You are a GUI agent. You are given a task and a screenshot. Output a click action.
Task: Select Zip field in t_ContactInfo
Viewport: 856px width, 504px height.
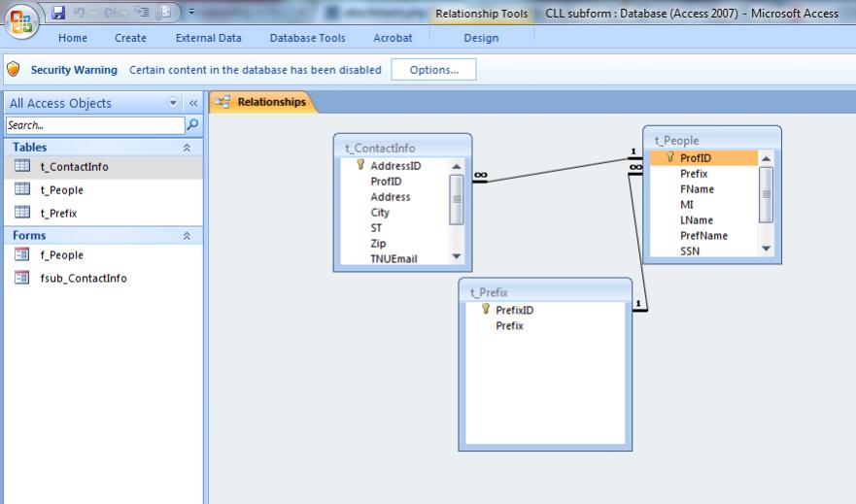(378, 244)
